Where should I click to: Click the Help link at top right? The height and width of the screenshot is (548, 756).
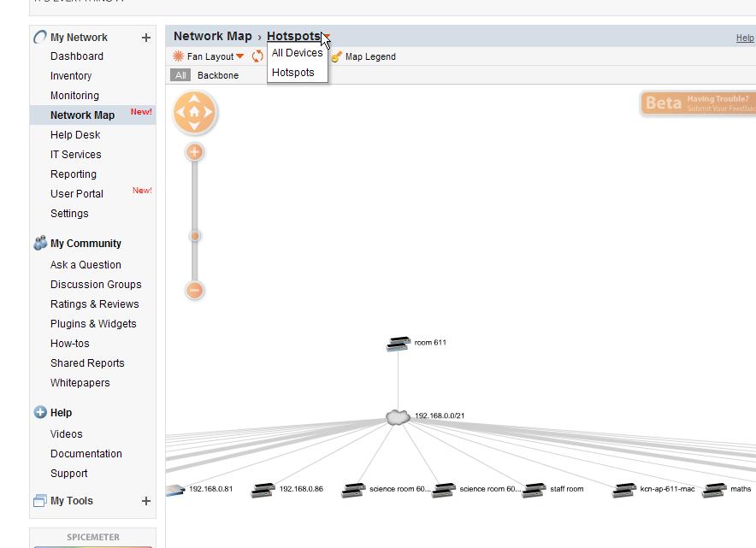point(745,38)
